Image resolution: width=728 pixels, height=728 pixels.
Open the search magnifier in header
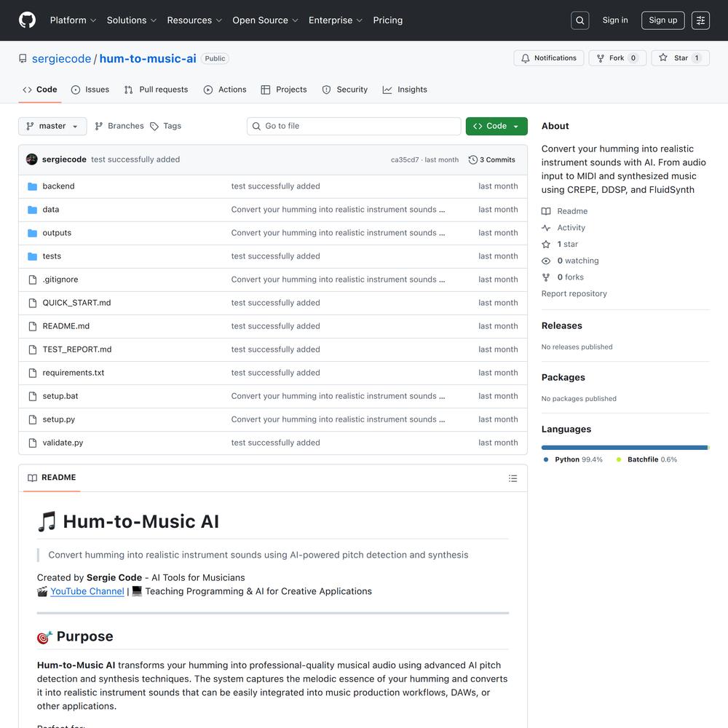[580, 20]
